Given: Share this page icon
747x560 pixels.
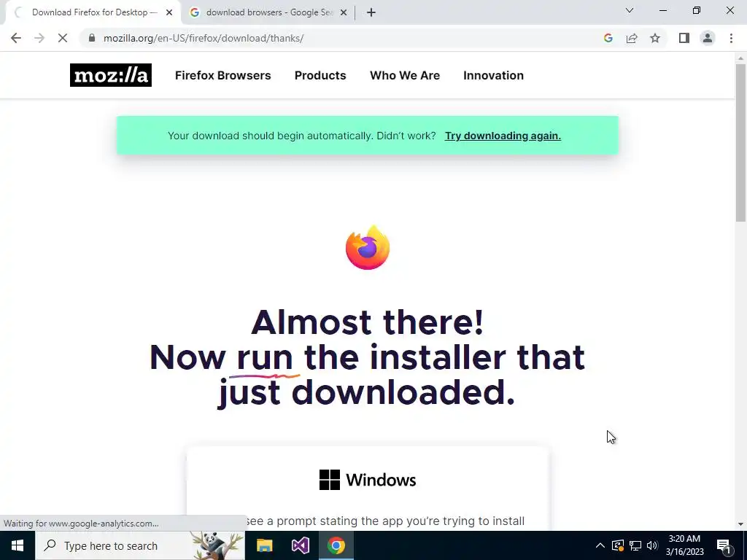Looking at the screenshot, I should (632, 38).
